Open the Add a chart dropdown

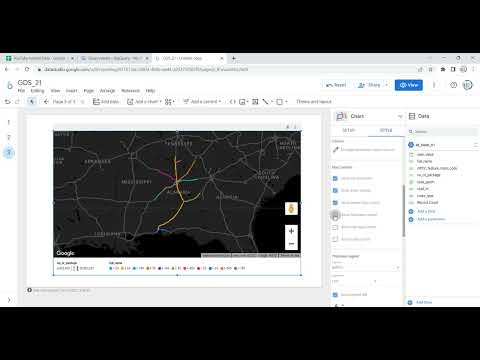pos(144,101)
